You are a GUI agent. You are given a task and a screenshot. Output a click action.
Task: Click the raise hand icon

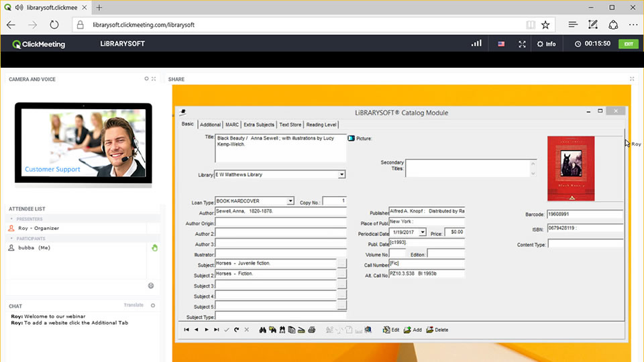tap(154, 248)
